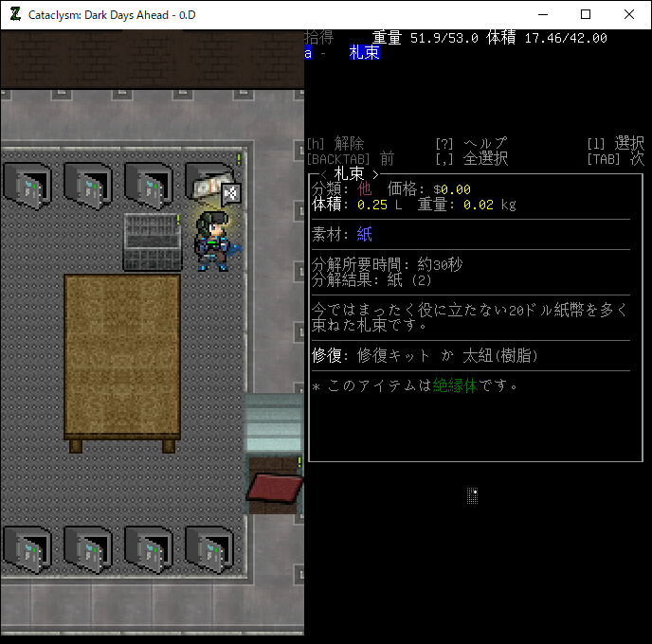Image resolution: width=652 pixels, height=644 pixels.
Task: Click the [TAB] 次 next option
Action: 615,159
